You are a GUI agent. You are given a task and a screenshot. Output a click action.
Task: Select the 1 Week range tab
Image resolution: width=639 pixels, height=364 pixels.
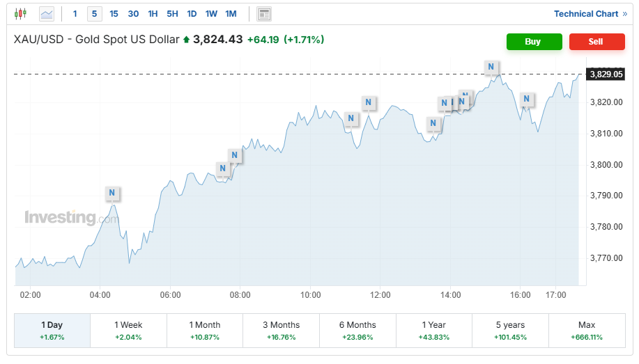pyautogui.click(x=128, y=330)
